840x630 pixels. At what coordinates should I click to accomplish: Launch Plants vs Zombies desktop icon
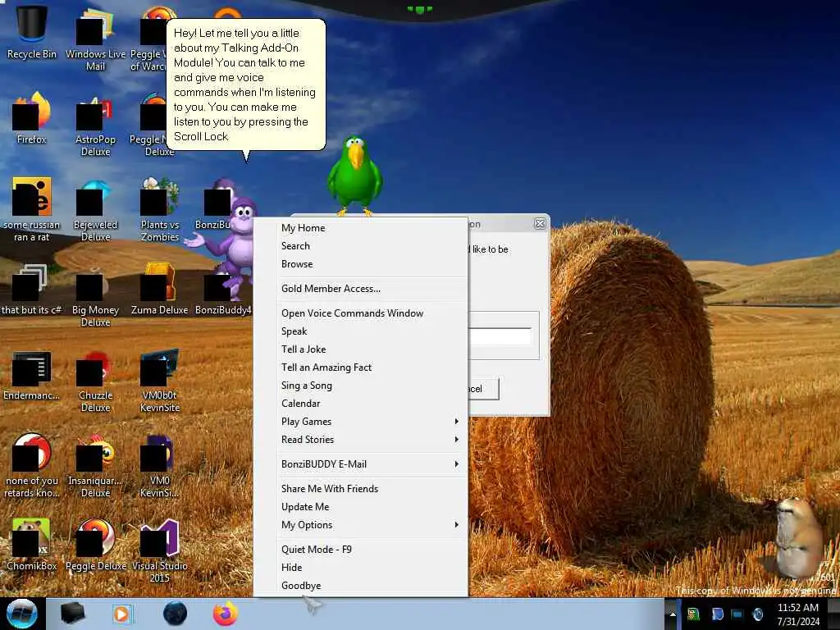pos(160,210)
